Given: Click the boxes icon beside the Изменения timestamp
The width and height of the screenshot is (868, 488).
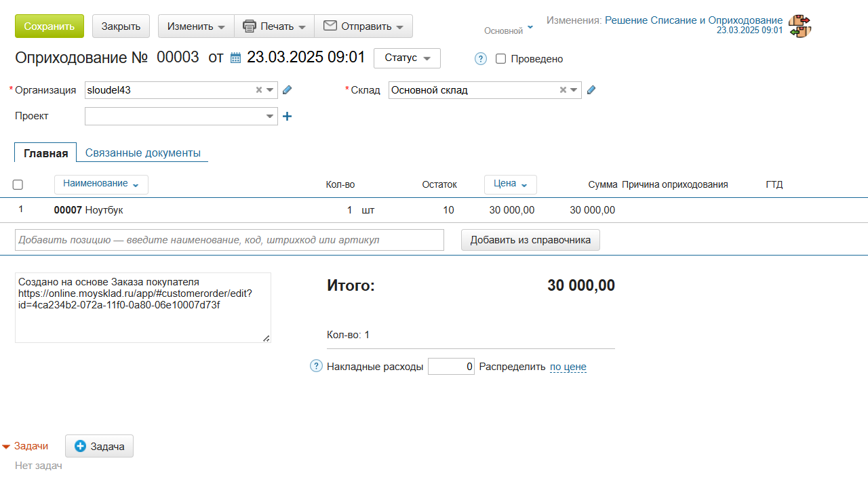Looking at the screenshot, I should 800,26.
